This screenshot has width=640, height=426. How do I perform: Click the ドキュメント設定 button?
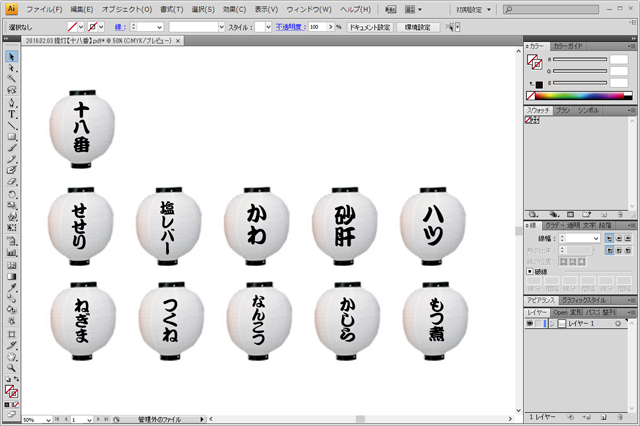pyautogui.click(x=370, y=27)
